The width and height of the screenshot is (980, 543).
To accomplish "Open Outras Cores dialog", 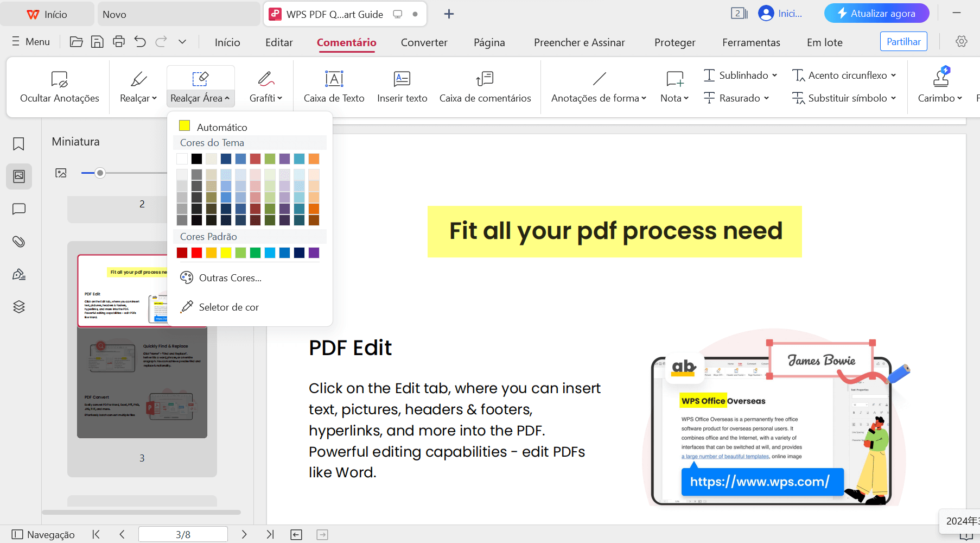I will click(x=229, y=277).
